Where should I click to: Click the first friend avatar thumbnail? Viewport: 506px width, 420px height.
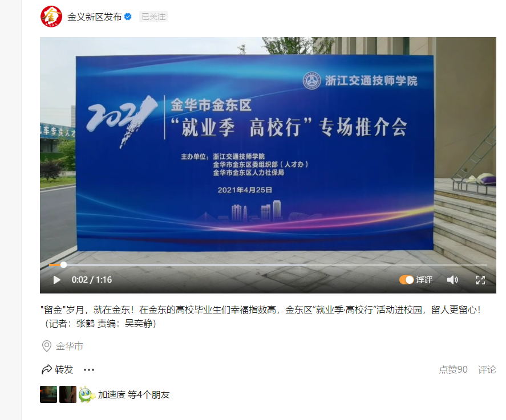(x=48, y=394)
